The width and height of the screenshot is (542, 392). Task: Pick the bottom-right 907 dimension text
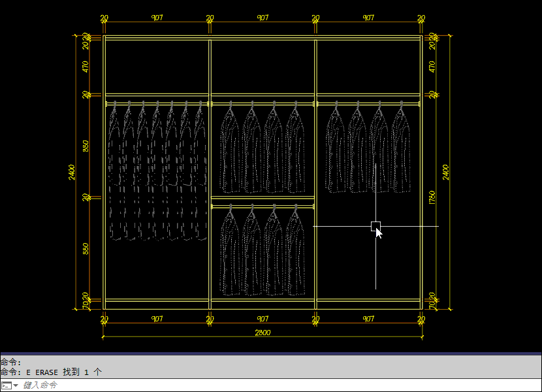[x=368, y=319]
